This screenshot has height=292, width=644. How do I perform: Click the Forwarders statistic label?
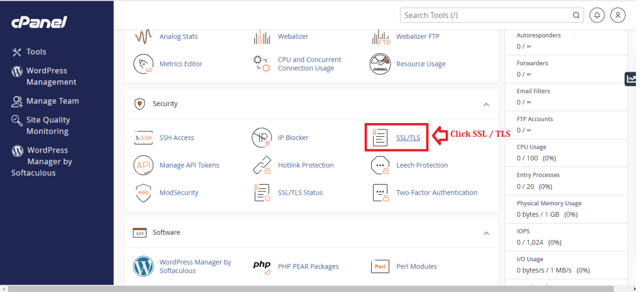click(x=532, y=63)
